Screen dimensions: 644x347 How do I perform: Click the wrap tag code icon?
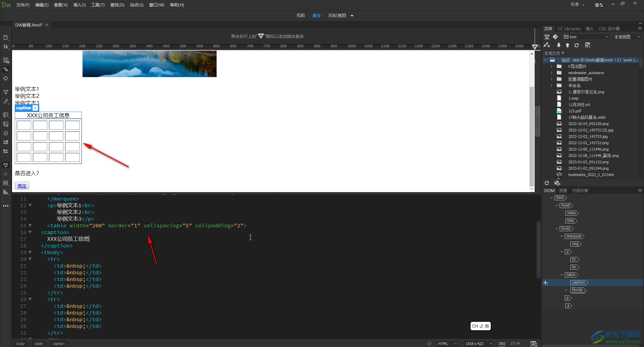point(6,183)
